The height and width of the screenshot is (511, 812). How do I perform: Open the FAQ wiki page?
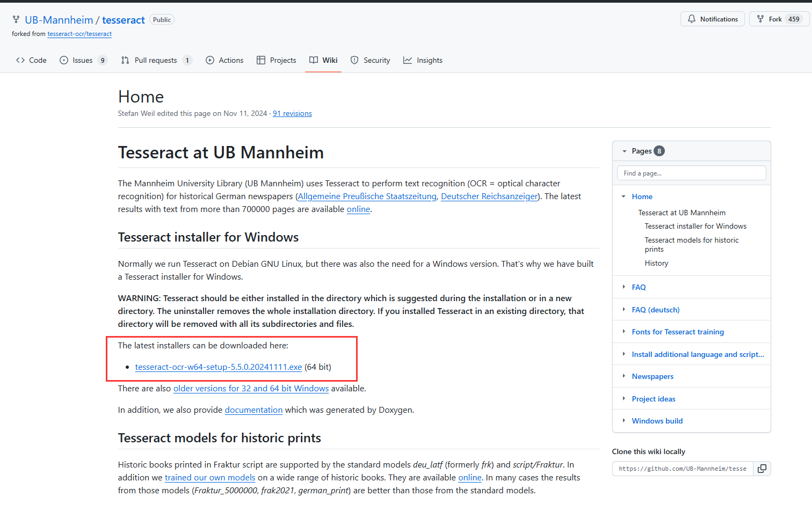pos(639,287)
